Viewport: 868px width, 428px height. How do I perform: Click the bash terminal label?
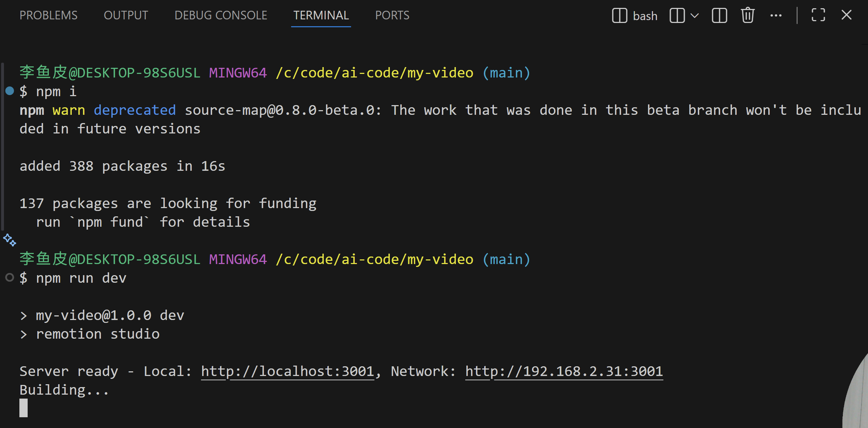click(645, 16)
